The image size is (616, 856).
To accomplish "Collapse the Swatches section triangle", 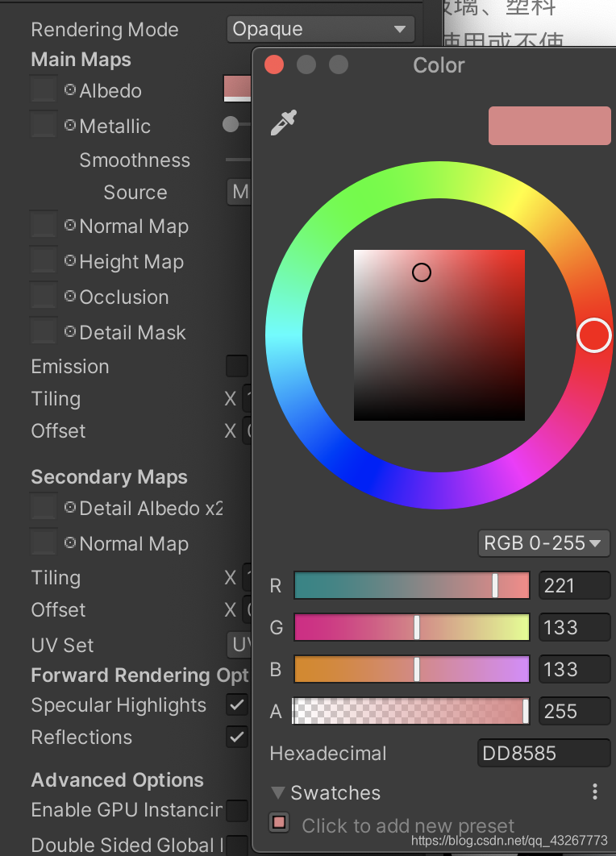I will 278,792.
